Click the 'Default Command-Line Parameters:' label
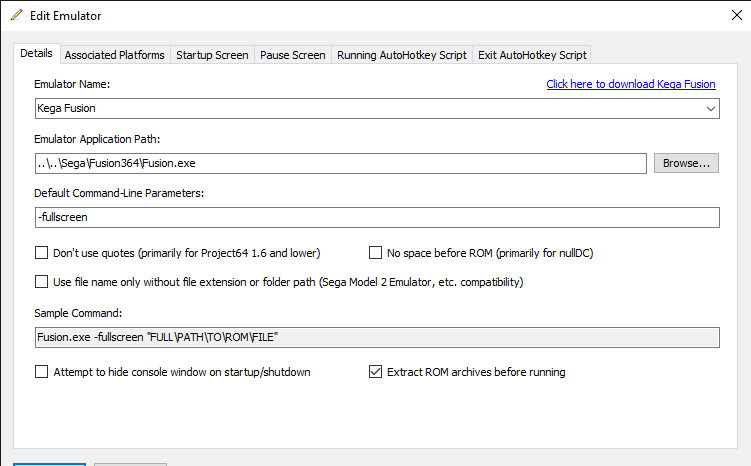Image resolution: width=751 pixels, height=466 pixels. [x=119, y=193]
